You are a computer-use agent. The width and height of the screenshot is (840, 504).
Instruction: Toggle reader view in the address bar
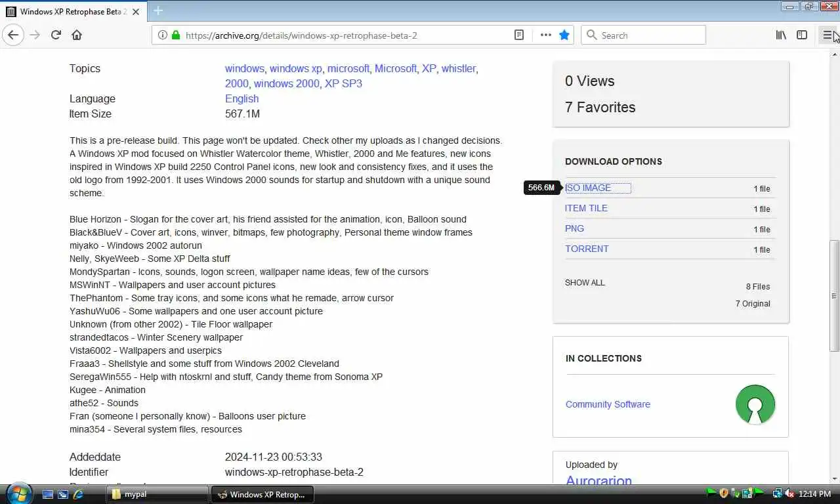pyautogui.click(x=519, y=35)
